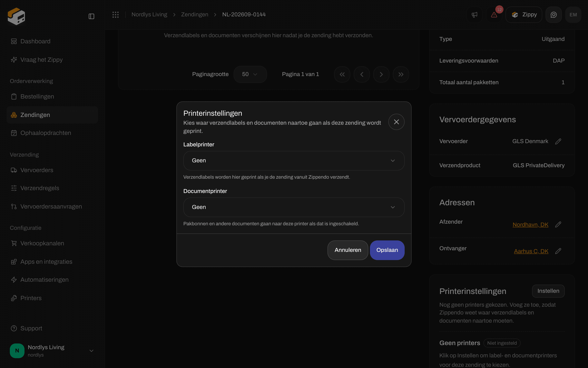588x368 pixels.
Task: Change Paginagrootte 50 dropdown
Action: point(250,74)
